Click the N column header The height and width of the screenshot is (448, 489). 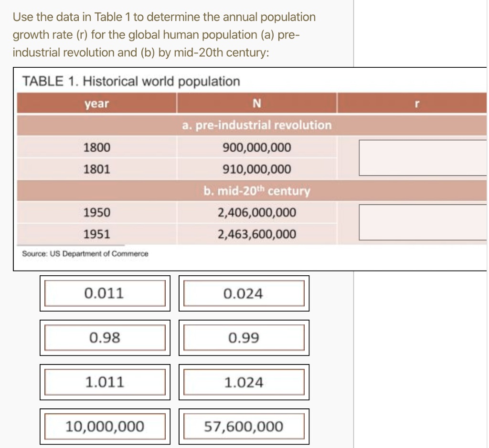257,104
